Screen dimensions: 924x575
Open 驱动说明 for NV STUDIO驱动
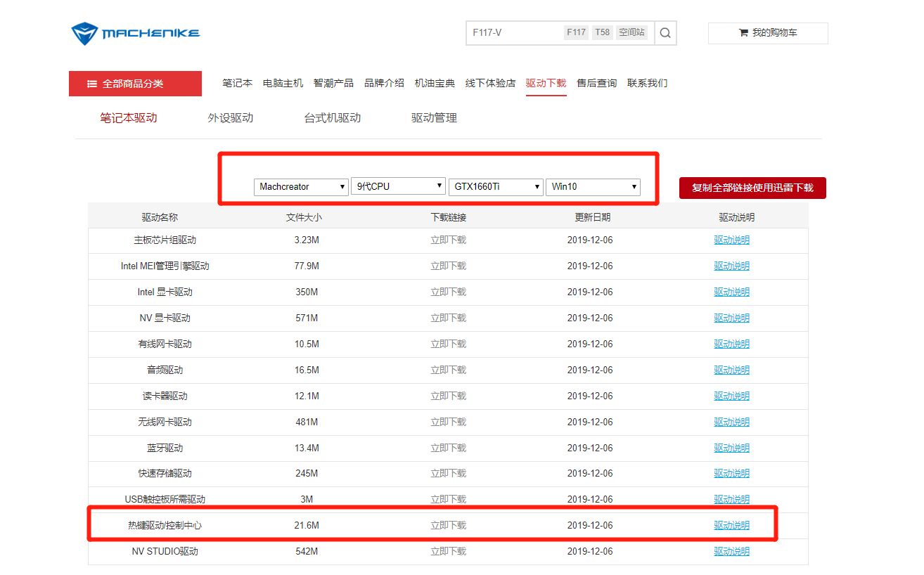732,551
